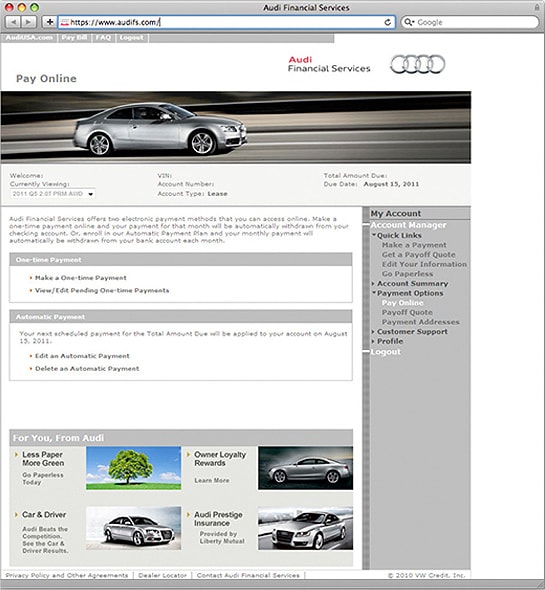The image size is (545, 590).
Task: Click the site favicon in the address bar
Action: click(x=65, y=23)
